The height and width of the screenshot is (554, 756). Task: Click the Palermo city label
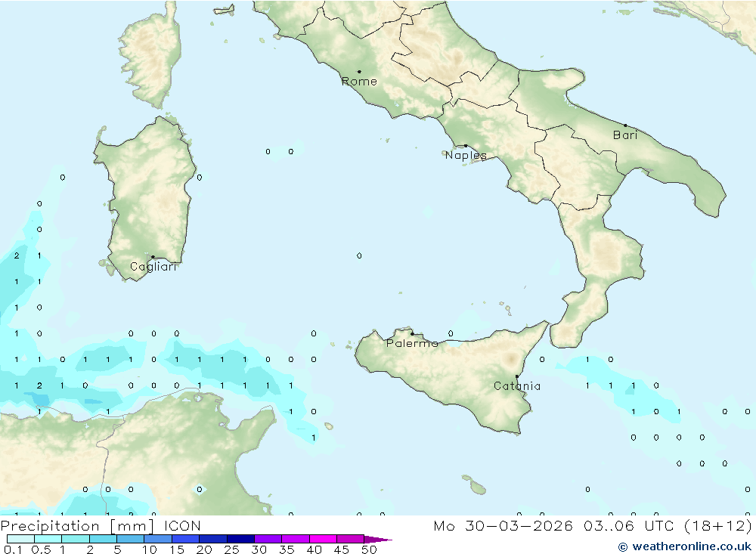412,343
